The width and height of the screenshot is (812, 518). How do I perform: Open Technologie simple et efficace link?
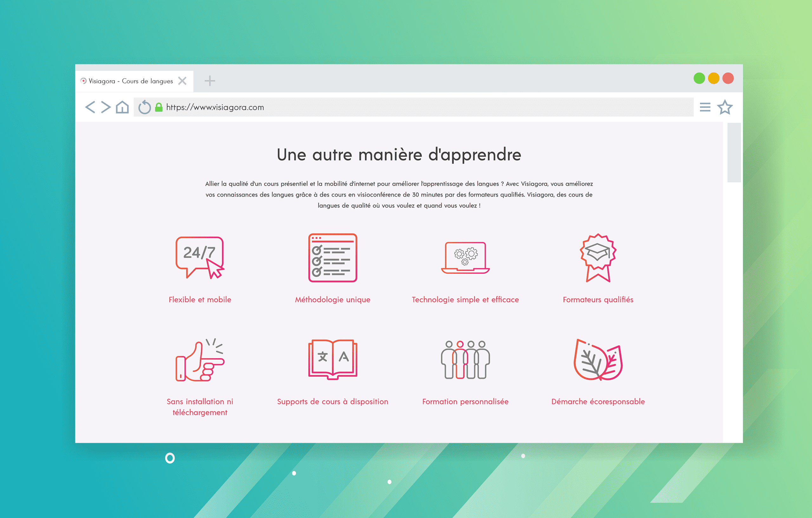pos(465,300)
